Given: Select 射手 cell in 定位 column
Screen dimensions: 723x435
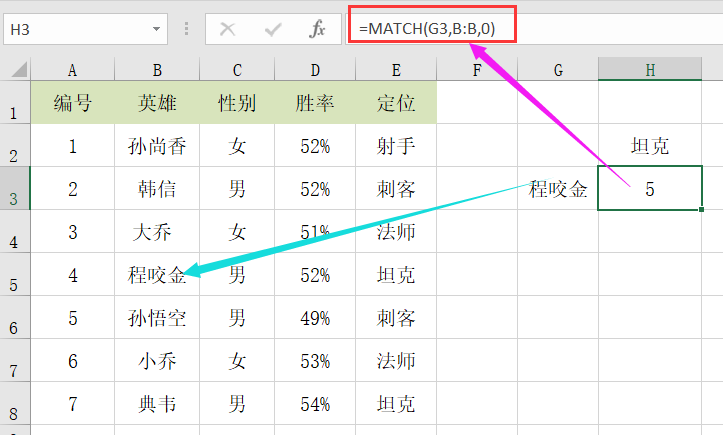Looking at the screenshot, I should [x=396, y=145].
